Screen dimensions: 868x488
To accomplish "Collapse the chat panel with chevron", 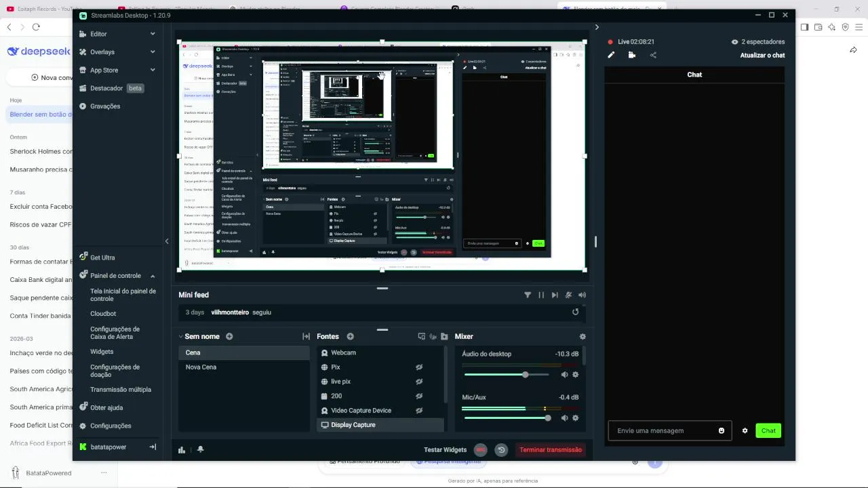I will 597,27.
